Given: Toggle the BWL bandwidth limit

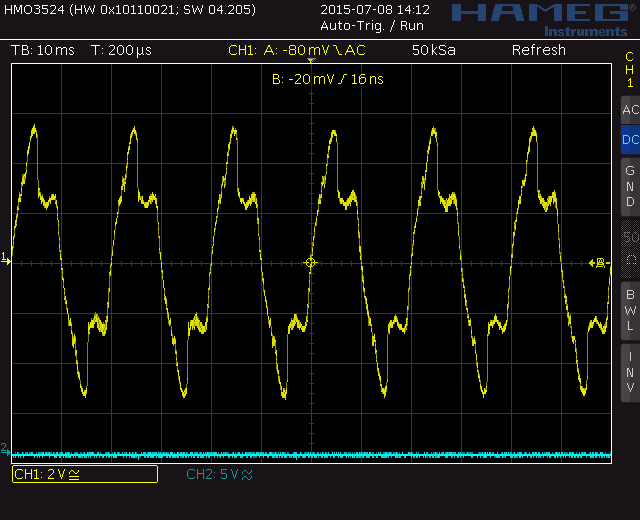Looking at the screenshot, I should click(x=629, y=309).
